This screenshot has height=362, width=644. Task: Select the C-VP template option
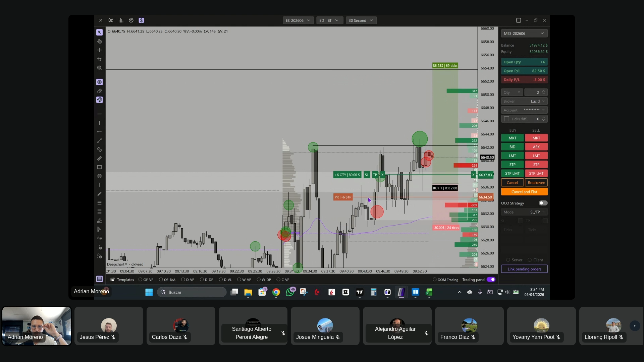click(x=283, y=280)
